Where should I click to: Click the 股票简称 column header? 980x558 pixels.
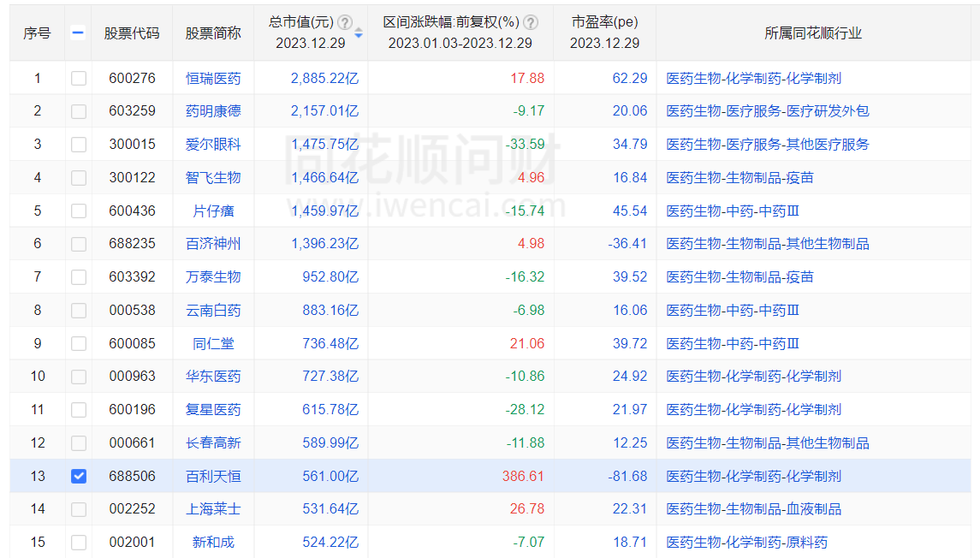[213, 33]
